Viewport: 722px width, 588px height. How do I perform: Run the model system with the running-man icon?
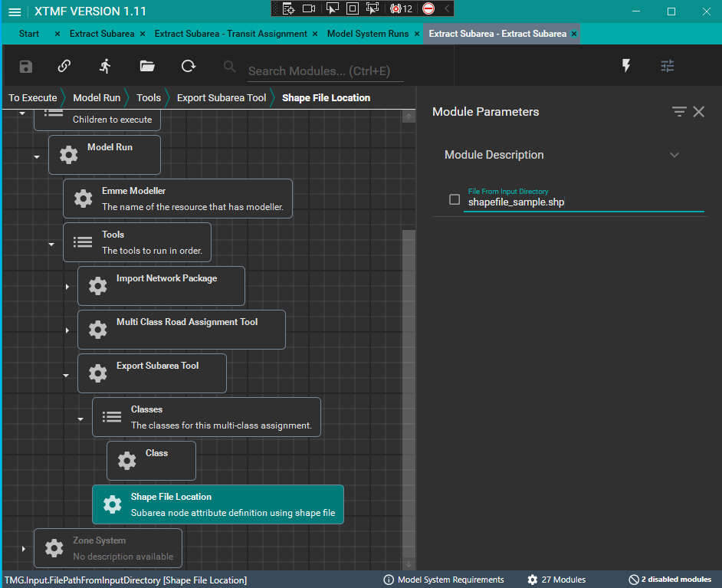pyautogui.click(x=106, y=66)
